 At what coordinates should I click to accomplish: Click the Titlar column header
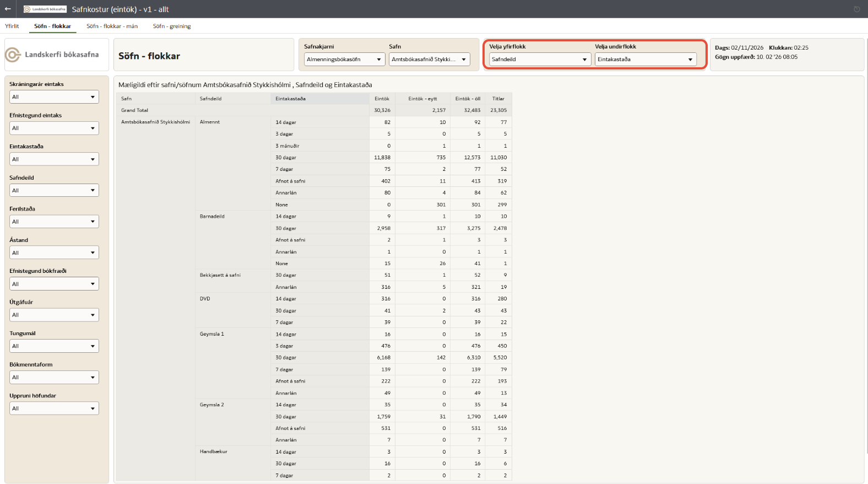click(x=498, y=99)
